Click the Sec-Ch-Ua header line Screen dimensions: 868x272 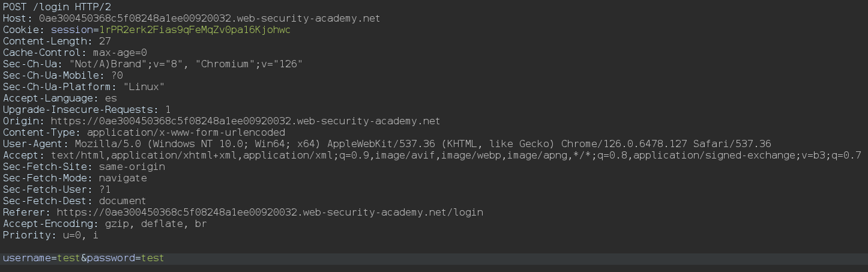click(152, 64)
